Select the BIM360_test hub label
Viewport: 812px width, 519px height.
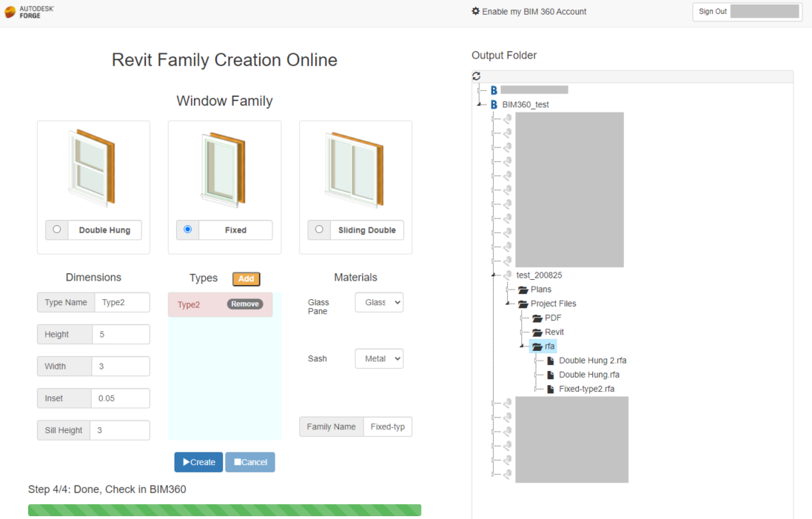tap(525, 104)
